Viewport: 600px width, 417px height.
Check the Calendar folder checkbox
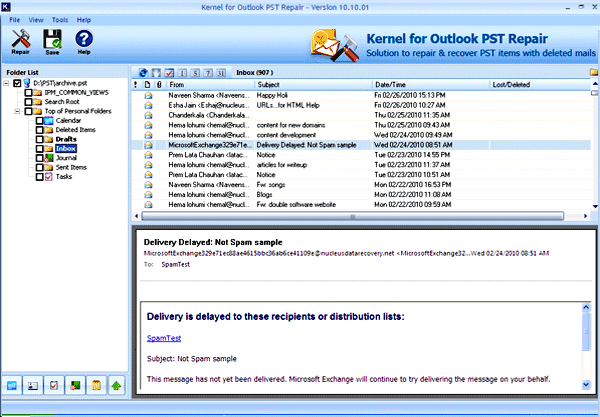coord(39,121)
